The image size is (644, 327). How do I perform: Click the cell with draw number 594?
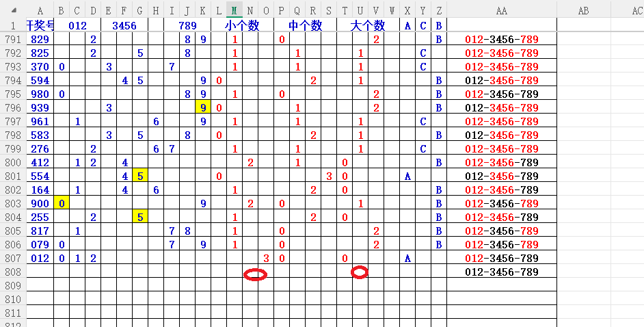[x=40, y=81]
